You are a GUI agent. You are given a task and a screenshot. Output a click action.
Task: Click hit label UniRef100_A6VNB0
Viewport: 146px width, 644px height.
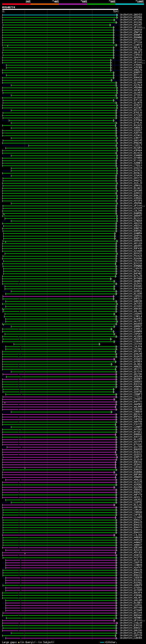[131, 618]
